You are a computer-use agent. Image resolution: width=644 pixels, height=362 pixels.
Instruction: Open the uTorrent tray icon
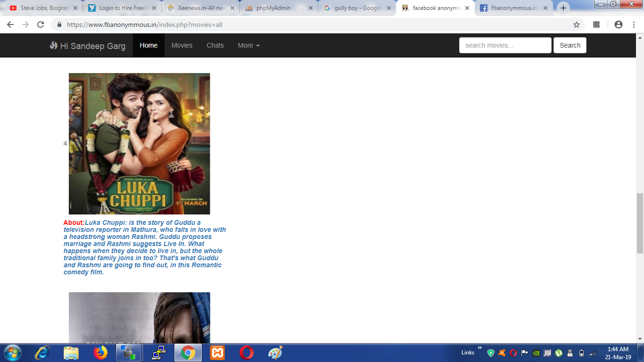[559, 353]
